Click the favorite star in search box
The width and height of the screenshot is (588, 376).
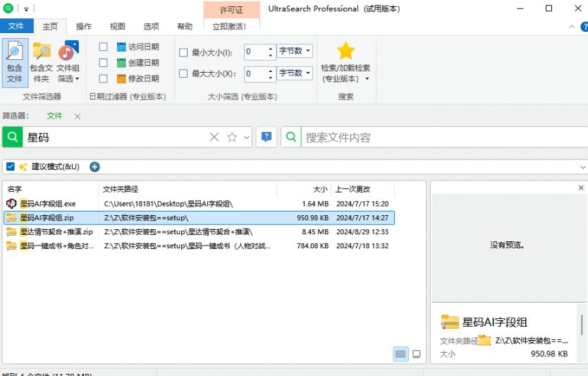[x=232, y=138]
